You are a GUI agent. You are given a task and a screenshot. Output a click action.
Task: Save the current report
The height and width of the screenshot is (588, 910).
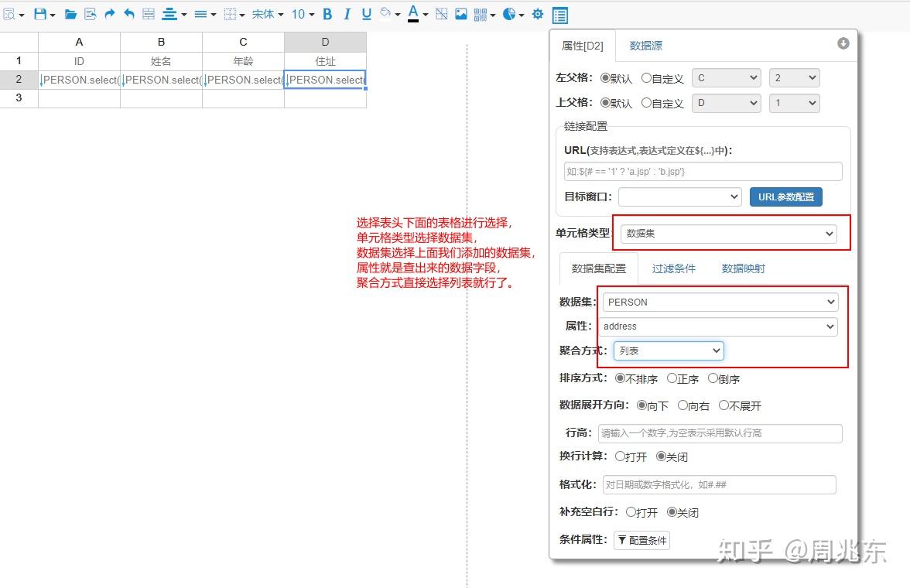pos(40,14)
